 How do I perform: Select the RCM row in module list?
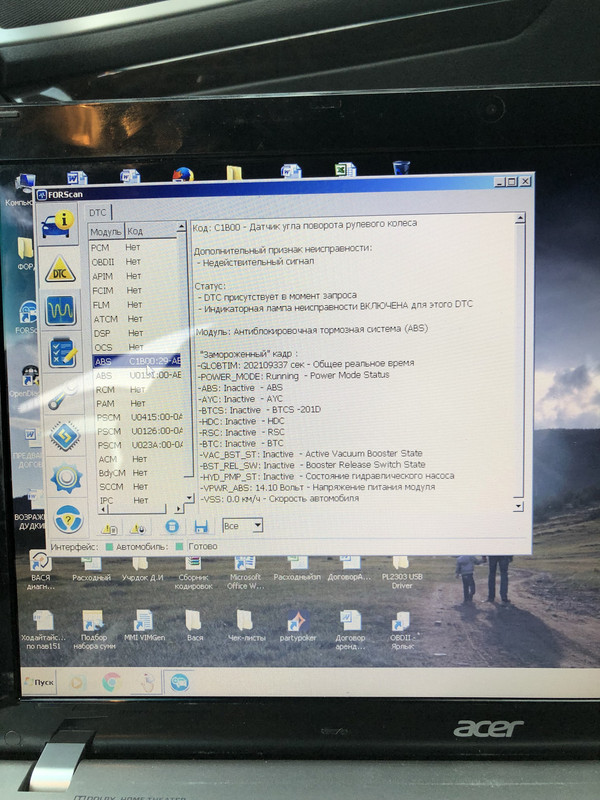(138, 389)
